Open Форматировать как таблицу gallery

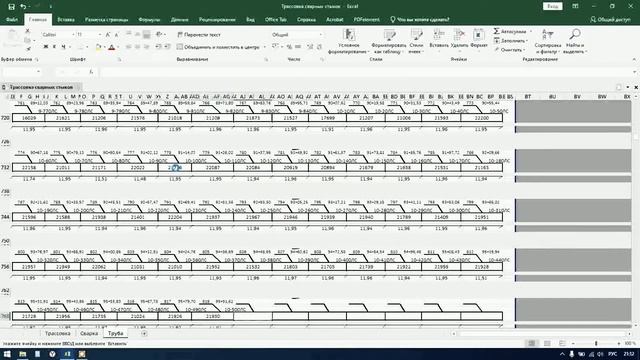coord(389,41)
